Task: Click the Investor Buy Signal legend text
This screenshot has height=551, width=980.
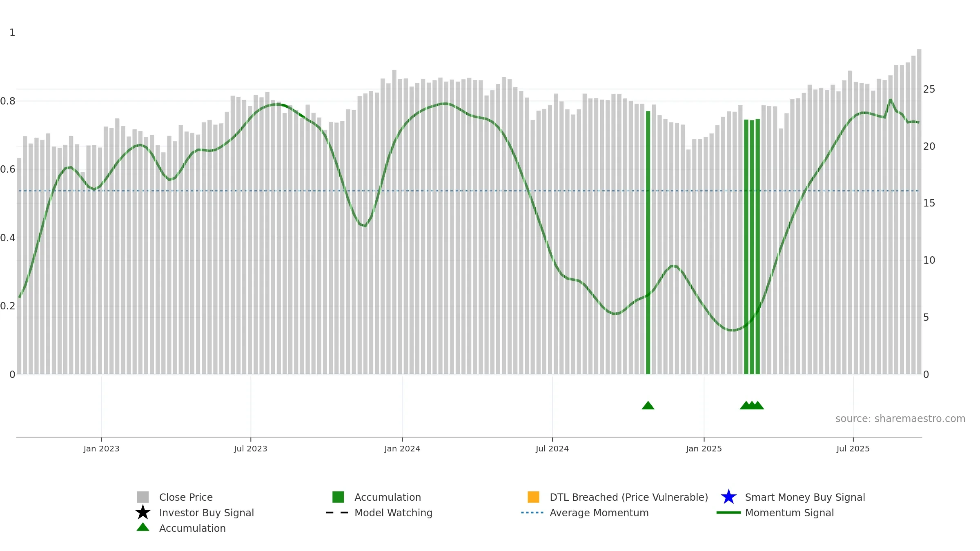Action: pos(207,513)
